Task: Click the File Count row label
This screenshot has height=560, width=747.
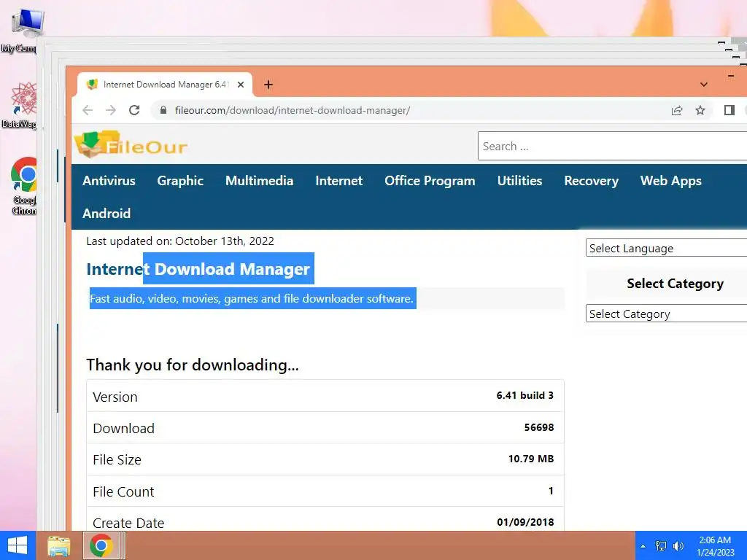Action: coord(123,492)
